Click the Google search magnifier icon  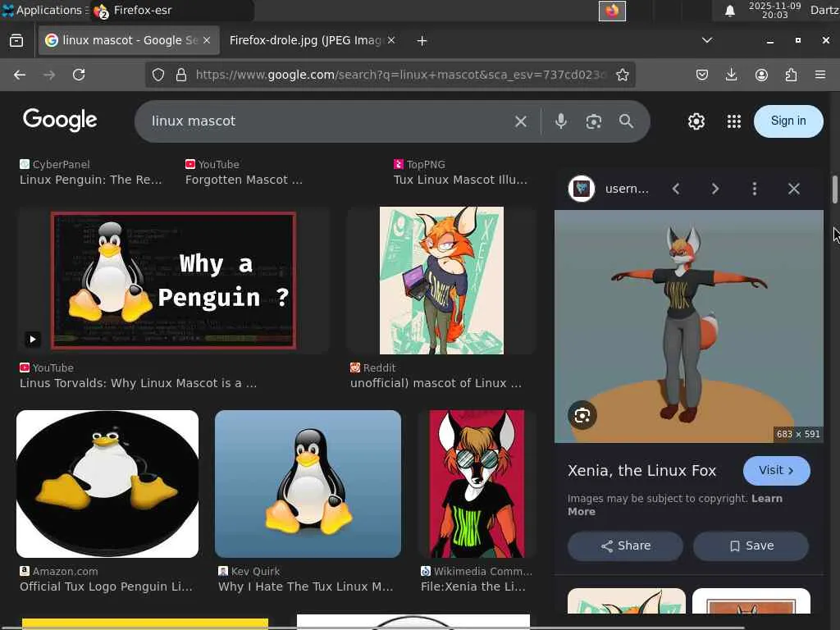tap(626, 121)
